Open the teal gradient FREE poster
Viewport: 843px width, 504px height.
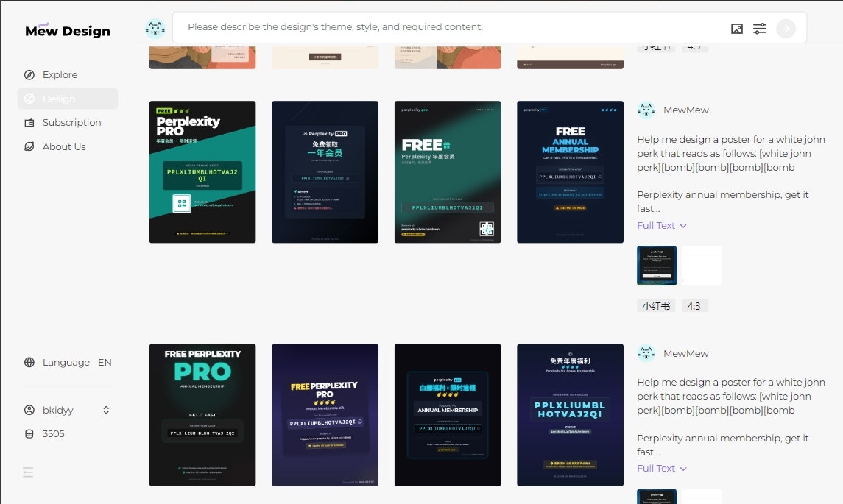[x=448, y=172]
